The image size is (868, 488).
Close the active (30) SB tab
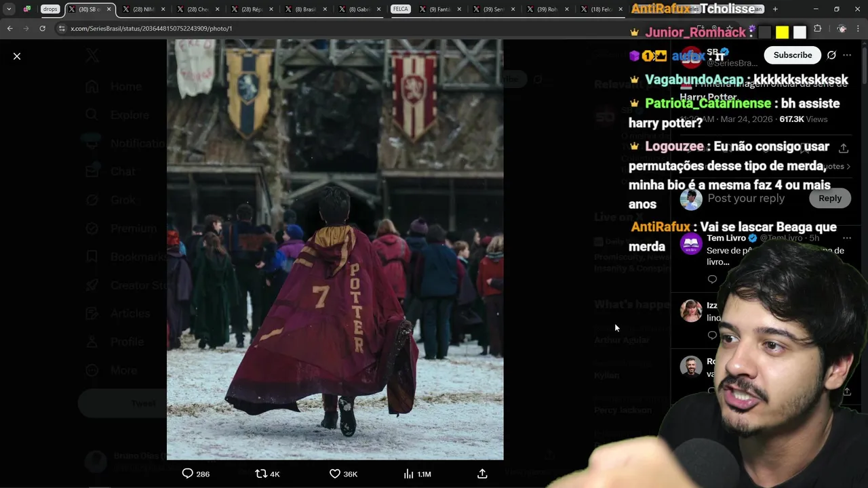pos(108,9)
